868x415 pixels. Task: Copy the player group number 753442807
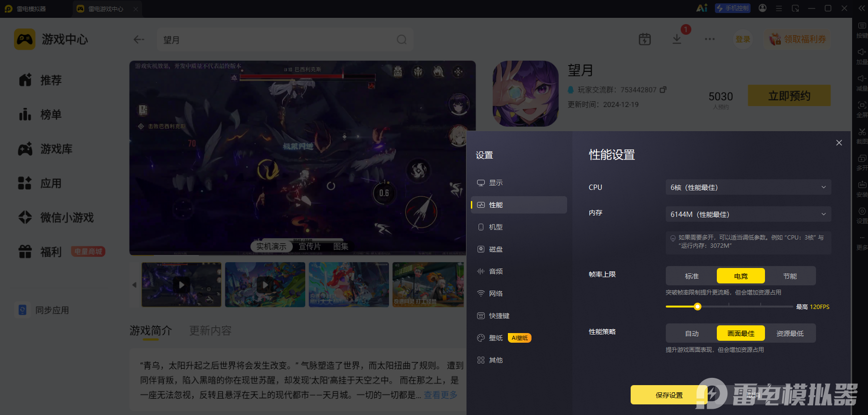click(x=663, y=90)
